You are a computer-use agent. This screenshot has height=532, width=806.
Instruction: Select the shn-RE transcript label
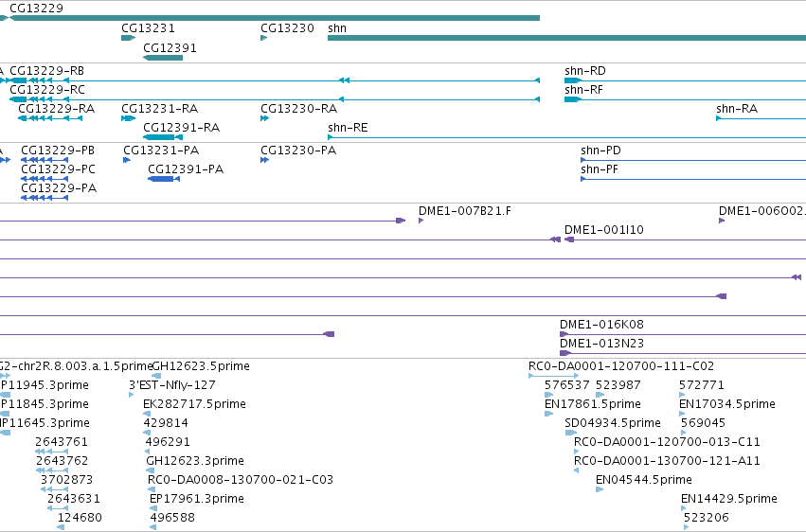coord(348,128)
